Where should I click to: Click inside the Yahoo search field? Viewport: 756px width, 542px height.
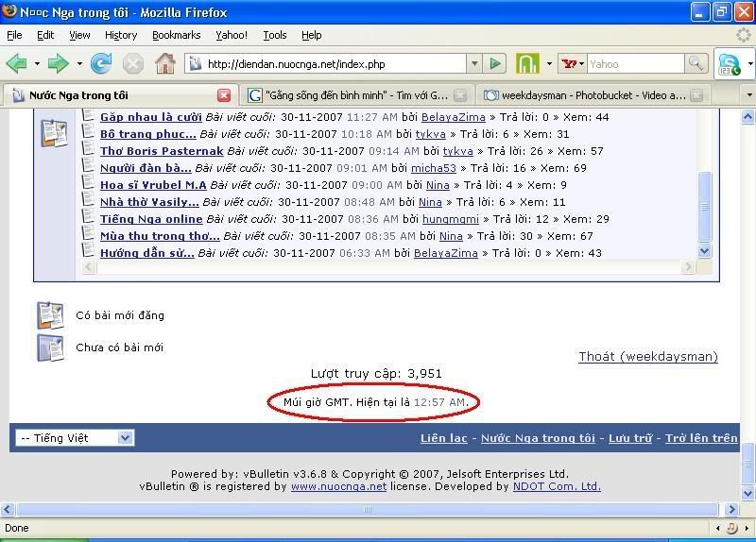pyautogui.click(x=633, y=64)
